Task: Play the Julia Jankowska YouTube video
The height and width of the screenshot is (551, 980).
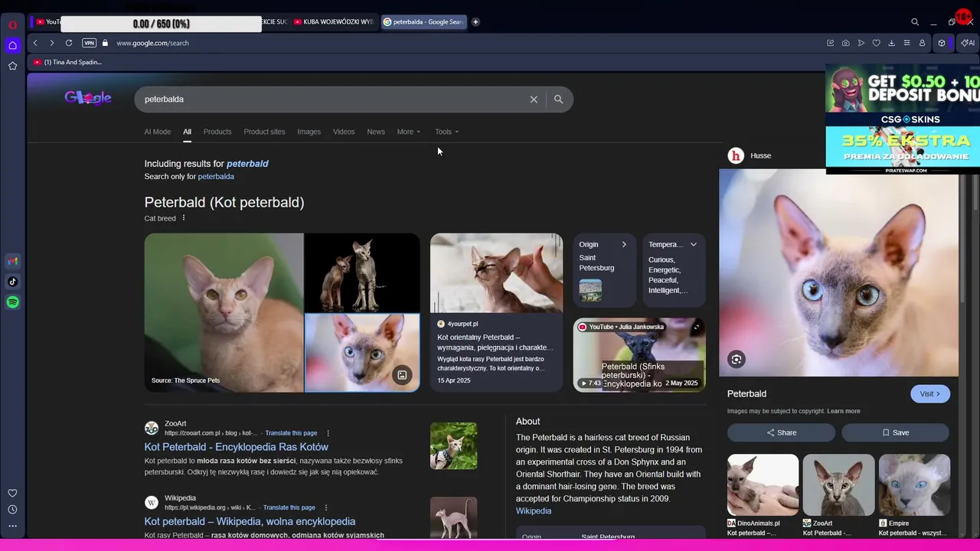Action: (x=639, y=354)
